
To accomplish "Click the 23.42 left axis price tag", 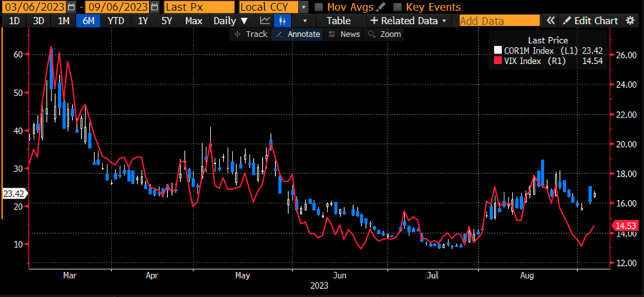I will [14, 193].
